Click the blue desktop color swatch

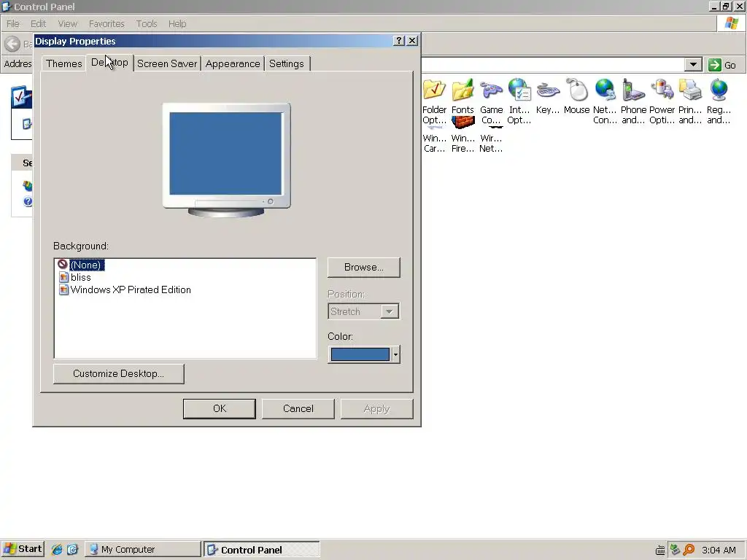click(x=360, y=354)
